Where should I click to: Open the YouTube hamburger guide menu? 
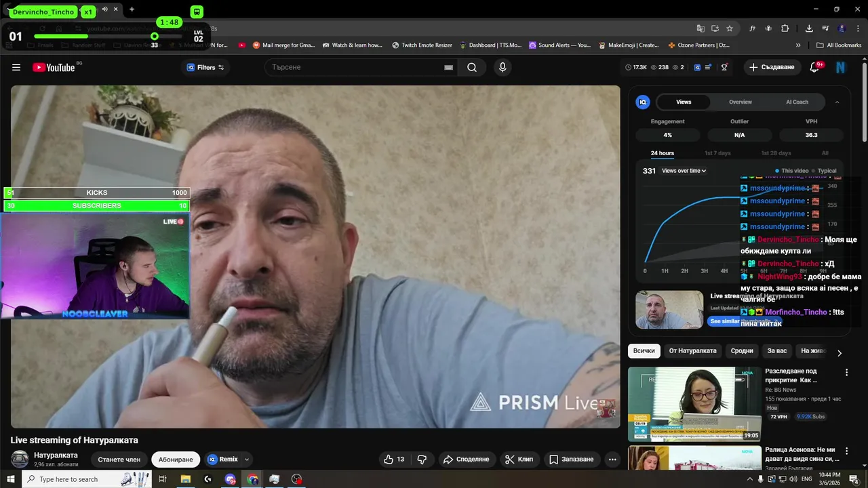coord(16,67)
